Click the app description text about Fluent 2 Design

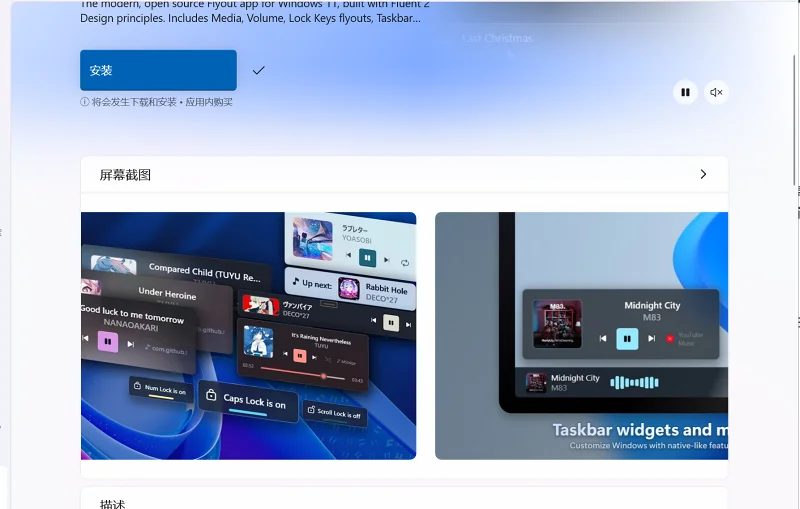point(255,12)
